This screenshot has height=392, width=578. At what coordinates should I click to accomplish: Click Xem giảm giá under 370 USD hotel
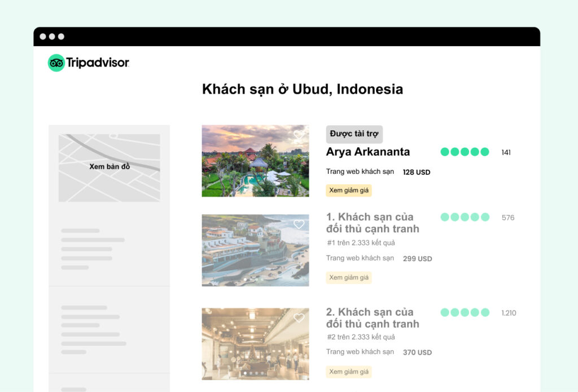pyautogui.click(x=349, y=372)
